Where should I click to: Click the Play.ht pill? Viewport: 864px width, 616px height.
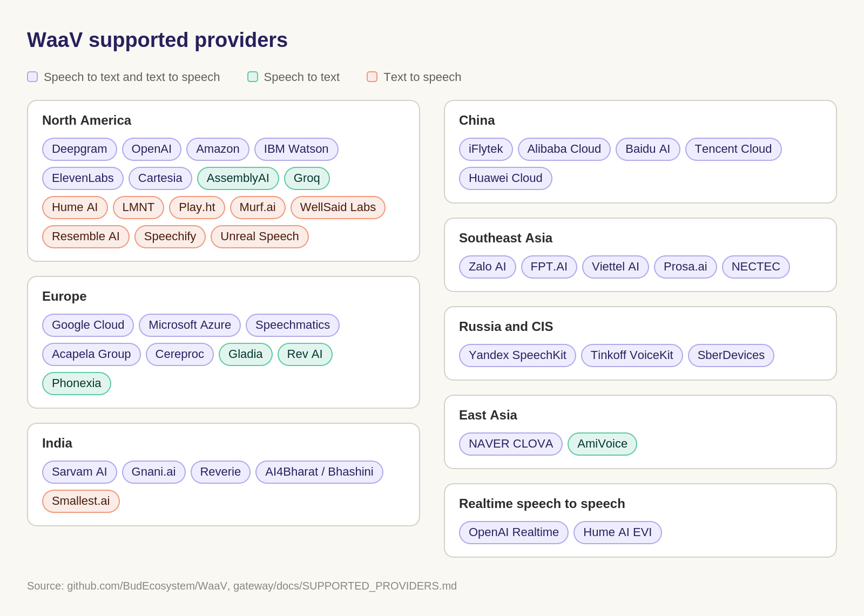point(197,207)
